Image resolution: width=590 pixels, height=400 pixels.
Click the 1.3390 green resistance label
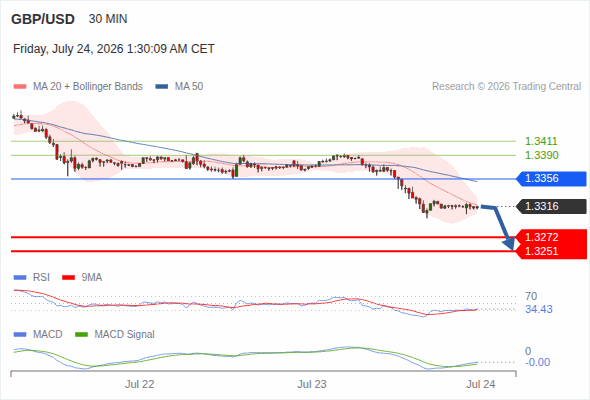(541, 155)
